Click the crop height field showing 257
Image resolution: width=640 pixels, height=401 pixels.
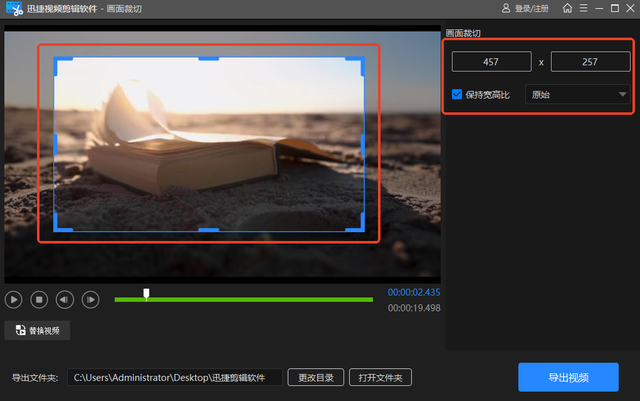click(x=590, y=62)
